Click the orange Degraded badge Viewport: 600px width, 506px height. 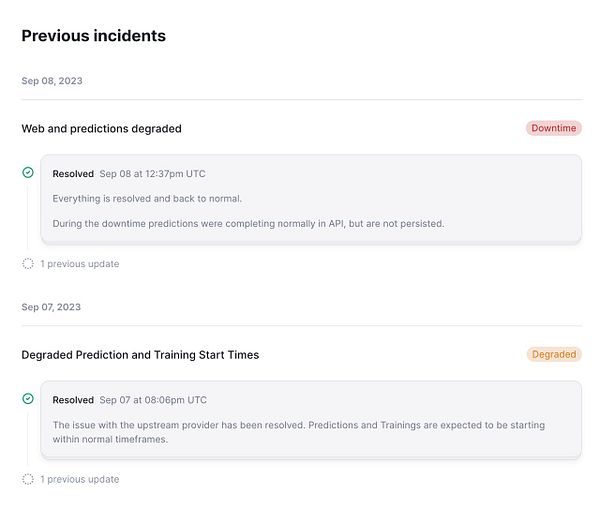[x=553, y=355]
